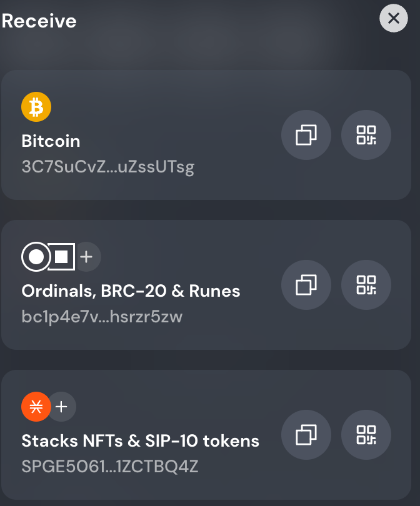Click the Receive heading
The image size is (420, 506).
coord(39,21)
